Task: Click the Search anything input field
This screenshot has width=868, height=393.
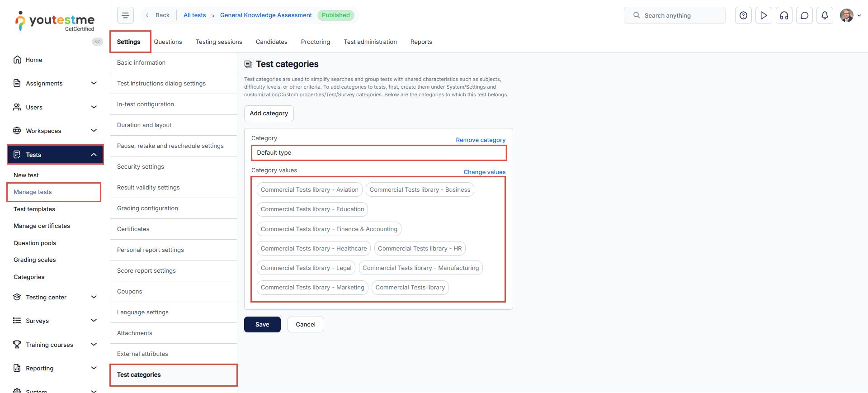Action: (675, 15)
